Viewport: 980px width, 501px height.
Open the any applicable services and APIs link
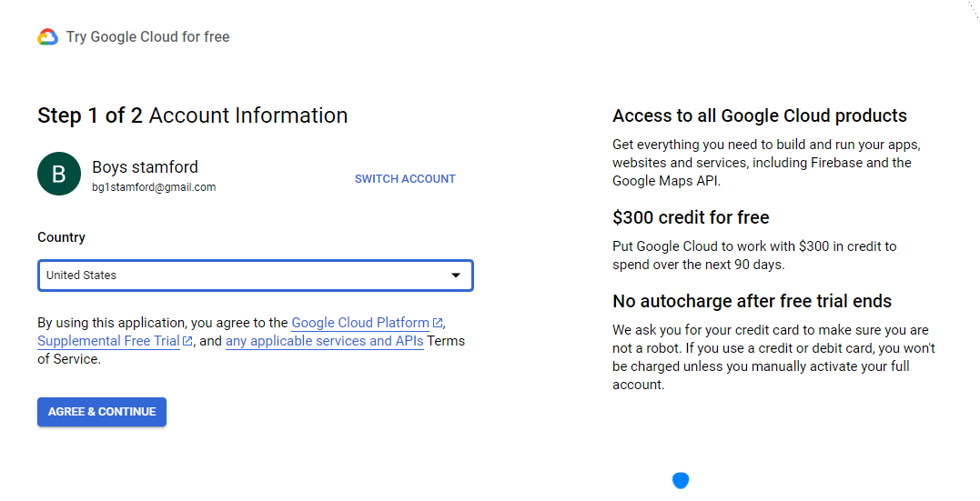coord(324,341)
